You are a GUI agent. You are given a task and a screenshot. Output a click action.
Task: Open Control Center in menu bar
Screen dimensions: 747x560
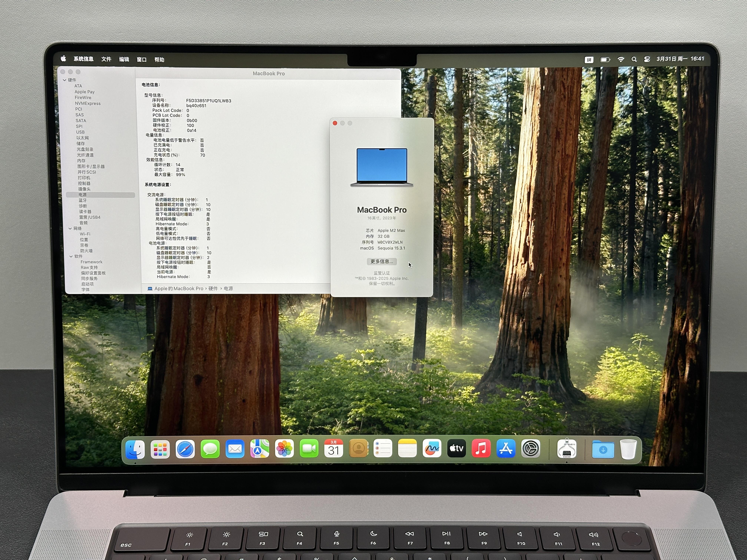click(647, 59)
